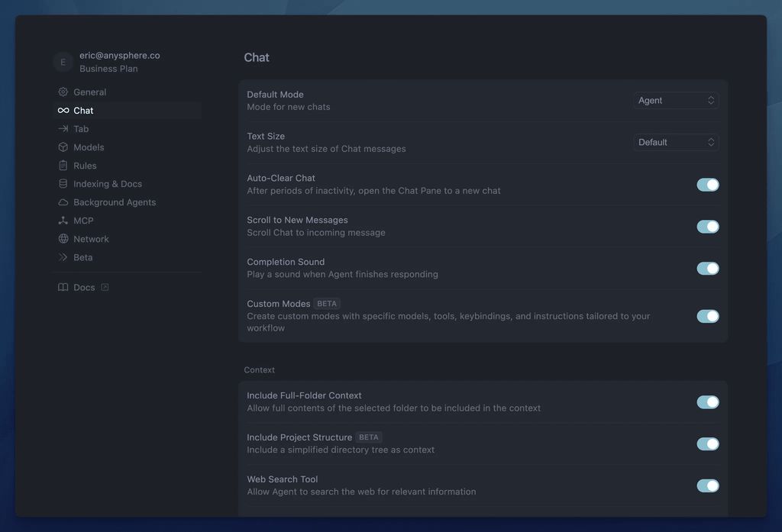
Task: Open the Default Mode dropdown
Action: coord(676,101)
